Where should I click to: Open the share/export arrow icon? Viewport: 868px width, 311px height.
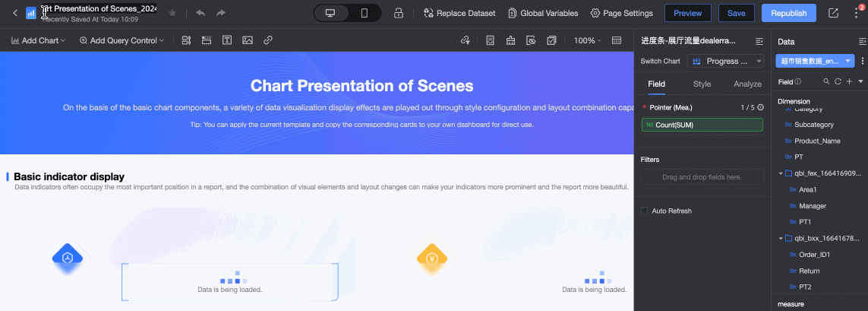[832, 13]
